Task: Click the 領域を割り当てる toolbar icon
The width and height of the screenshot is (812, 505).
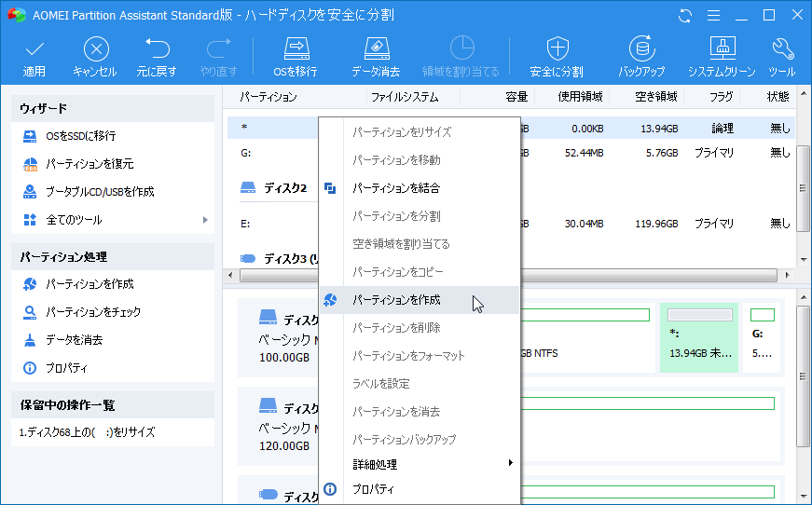Action: click(x=461, y=48)
